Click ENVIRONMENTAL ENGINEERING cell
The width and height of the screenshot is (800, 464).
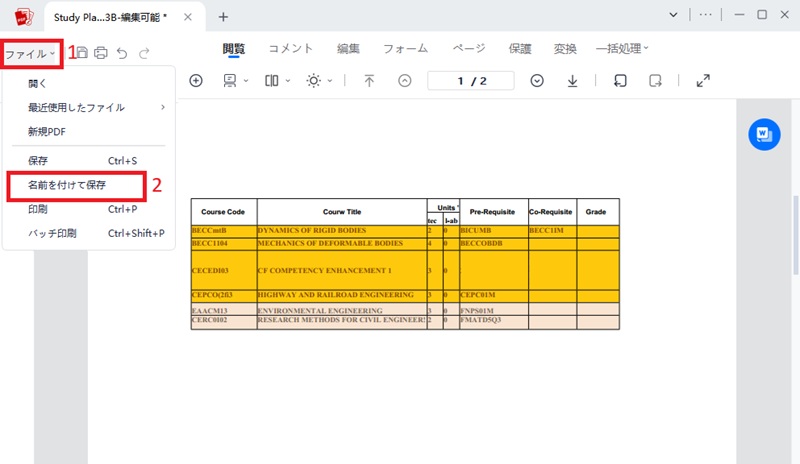[x=342, y=310]
